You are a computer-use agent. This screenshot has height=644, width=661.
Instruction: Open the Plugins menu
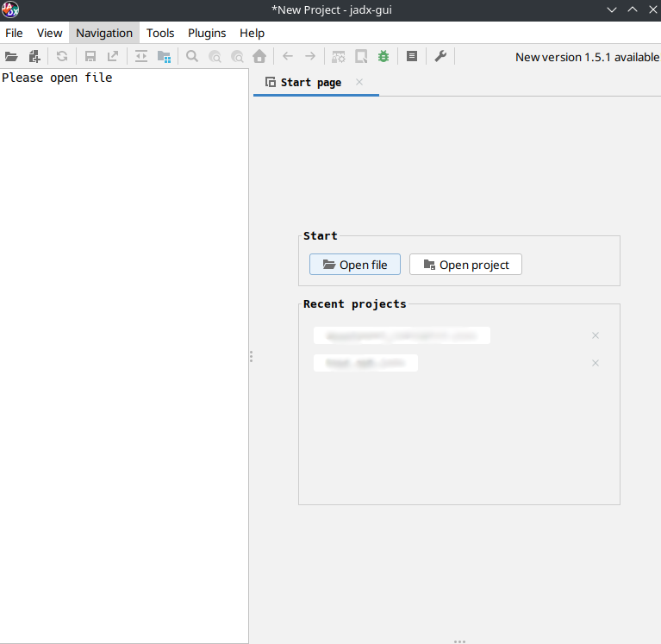click(207, 33)
